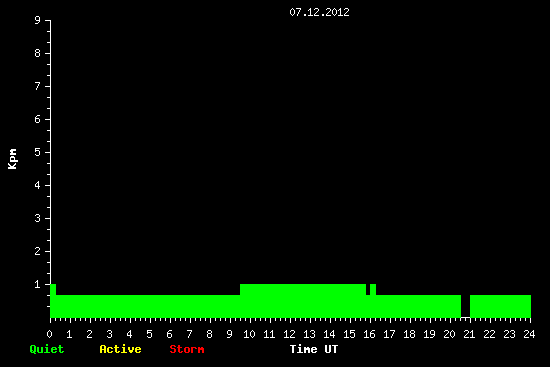Select the yellow Active legend label
Image resolution: width=550 pixels, height=367 pixels.
[120, 349]
